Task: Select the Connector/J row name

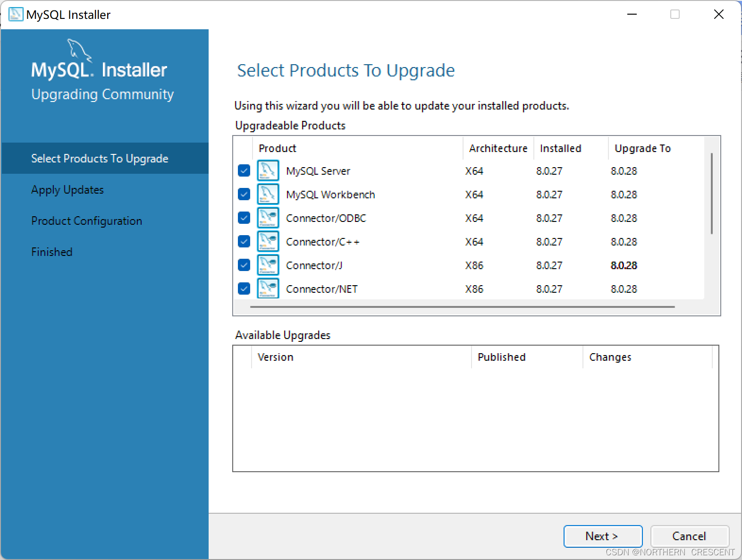Action: pos(314,265)
